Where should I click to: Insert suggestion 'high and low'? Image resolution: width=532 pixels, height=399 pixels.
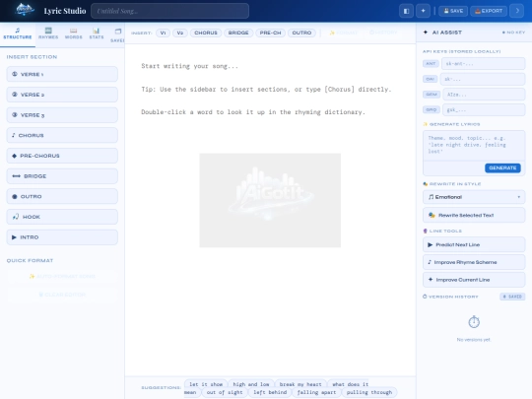tap(251, 384)
